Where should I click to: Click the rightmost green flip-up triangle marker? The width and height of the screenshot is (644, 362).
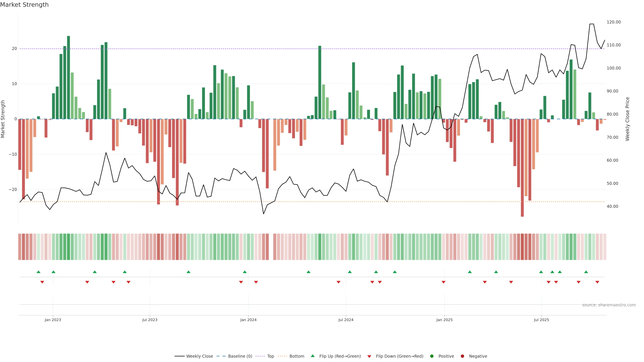tap(586, 272)
